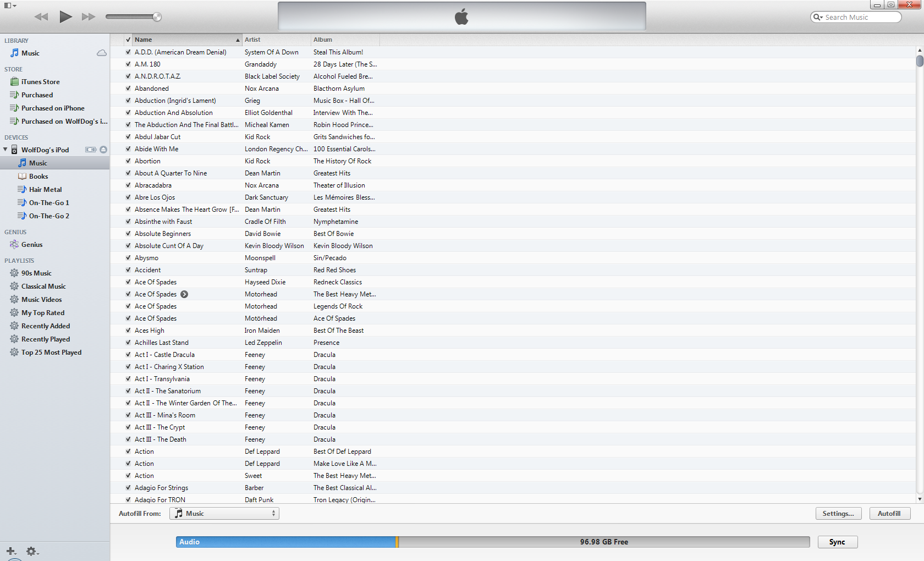Uncheck the Abide With Me checkbox
The height and width of the screenshot is (561, 924).
pyautogui.click(x=128, y=149)
